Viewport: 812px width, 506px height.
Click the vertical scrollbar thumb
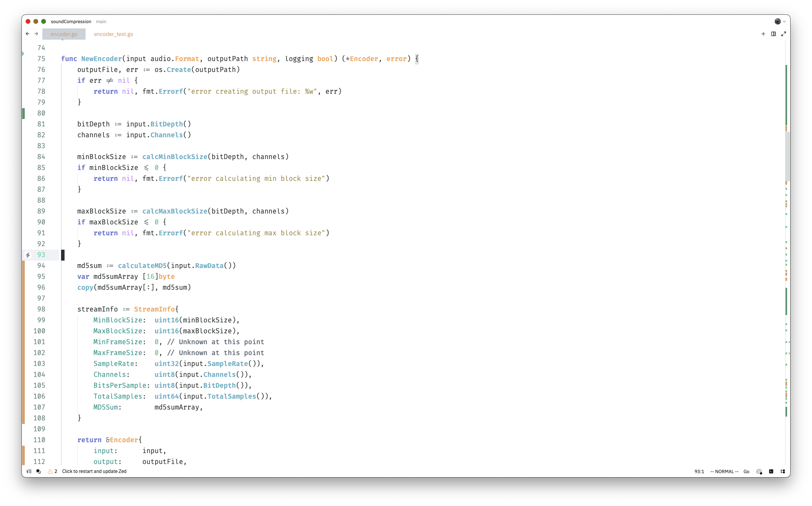(x=787, y=156)
